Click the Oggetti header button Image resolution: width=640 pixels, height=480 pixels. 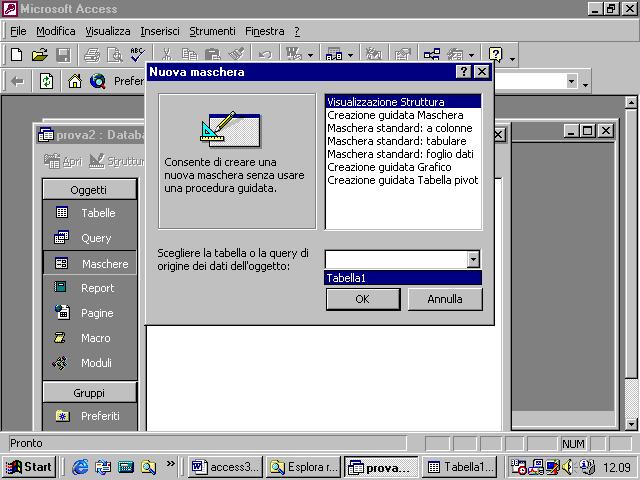tap(89, 190)
